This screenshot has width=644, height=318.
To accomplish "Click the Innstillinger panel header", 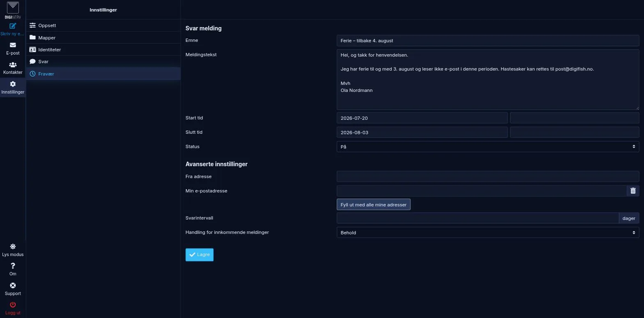I will (103, 10).
